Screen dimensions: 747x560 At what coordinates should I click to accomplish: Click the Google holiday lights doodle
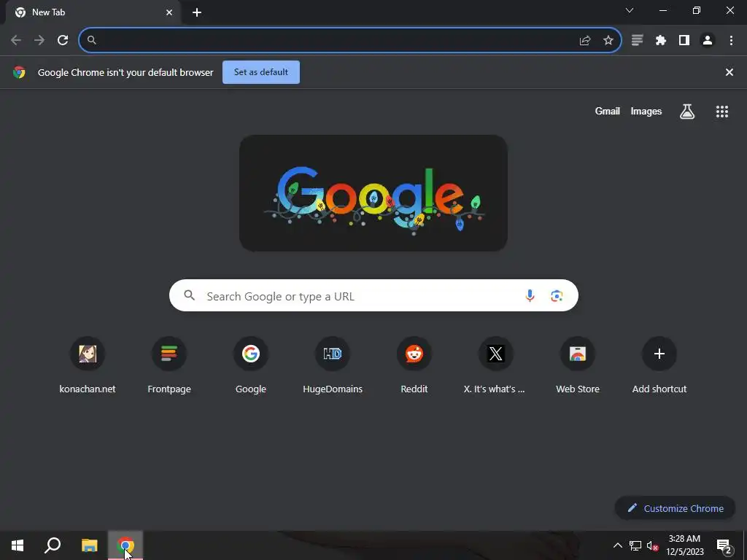tap(373, 192)
